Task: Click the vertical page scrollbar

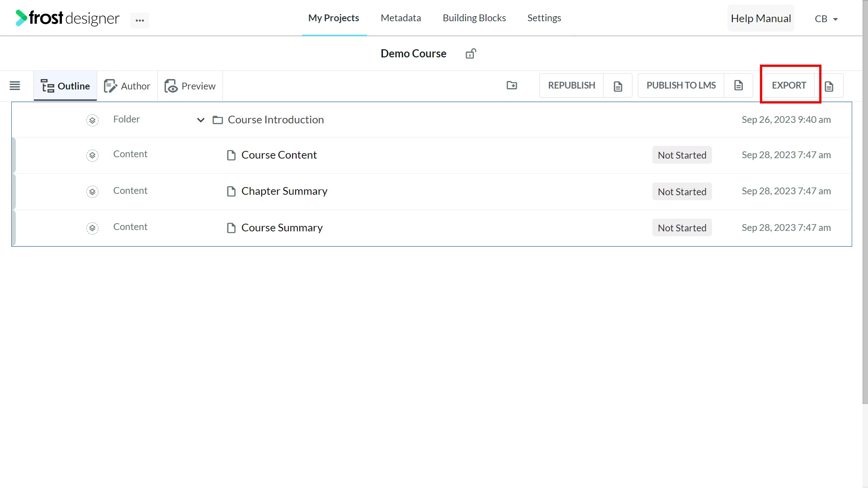Action: [865, 202]
